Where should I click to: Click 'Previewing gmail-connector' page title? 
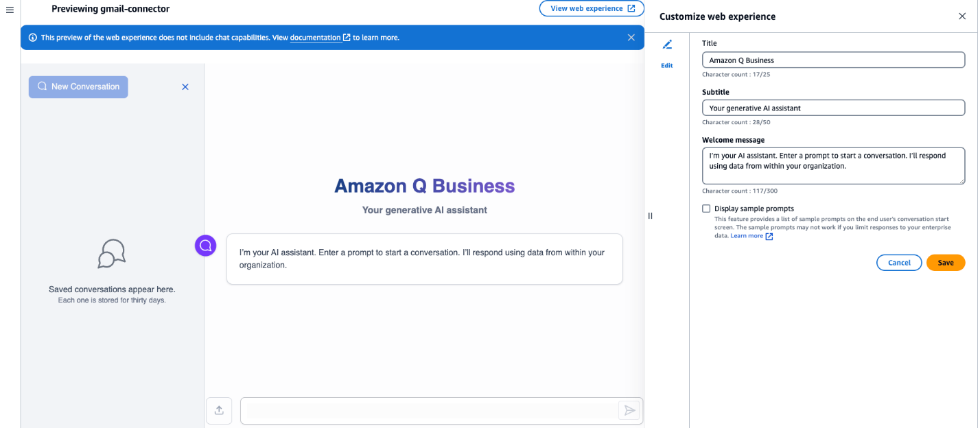click(110, 9)
